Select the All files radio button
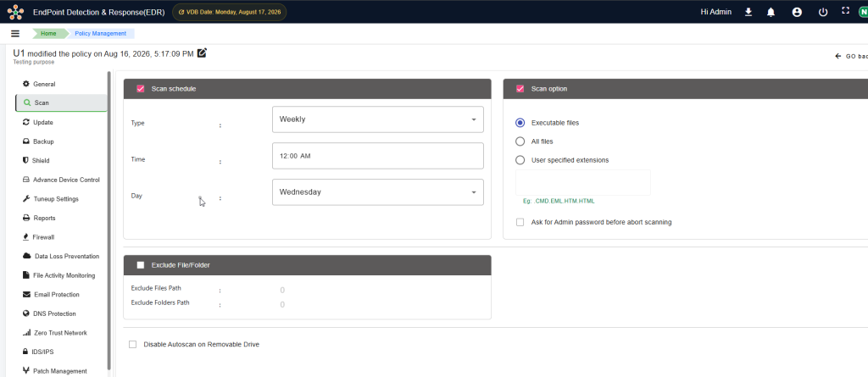The width and height of the screenshot is (868, 377). coord(520,141)
